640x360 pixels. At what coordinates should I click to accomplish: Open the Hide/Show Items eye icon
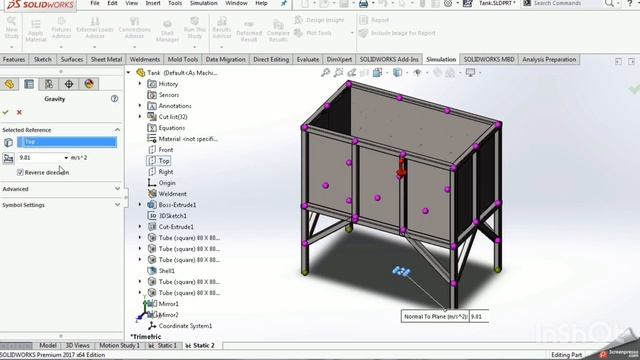(417, 73)
